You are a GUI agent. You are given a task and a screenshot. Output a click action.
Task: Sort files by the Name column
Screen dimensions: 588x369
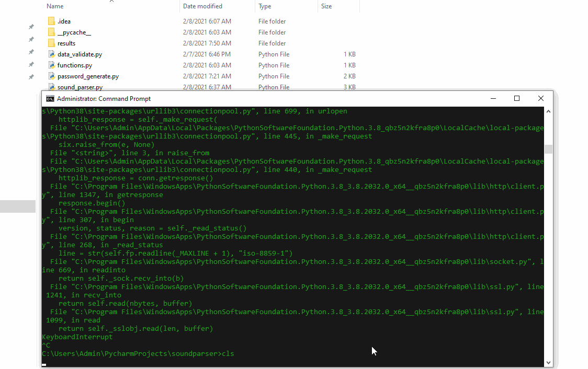point(55,6)
